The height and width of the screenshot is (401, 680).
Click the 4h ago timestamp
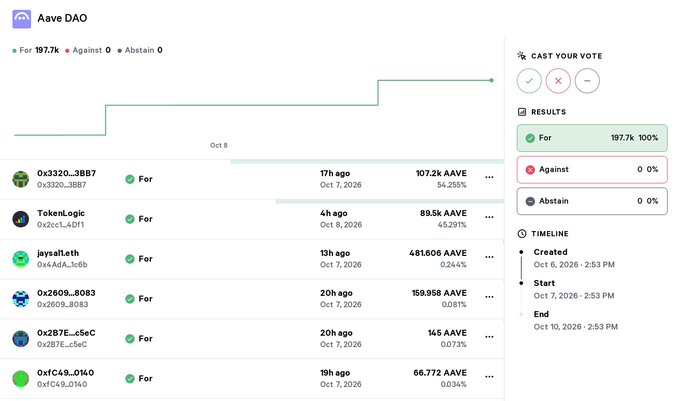pyautogui.click(x=333, y=213)
